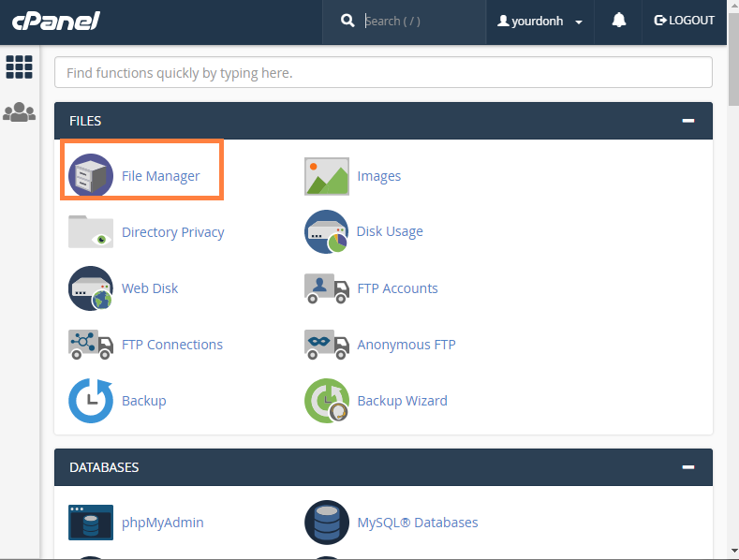Open Anonymous FTP link

(406, 345)
